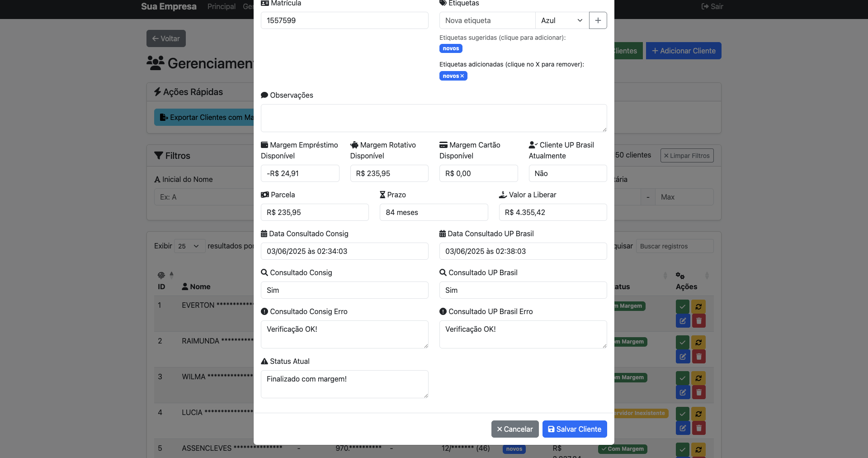Click the blue edit icon for row 3

[683, 392]
